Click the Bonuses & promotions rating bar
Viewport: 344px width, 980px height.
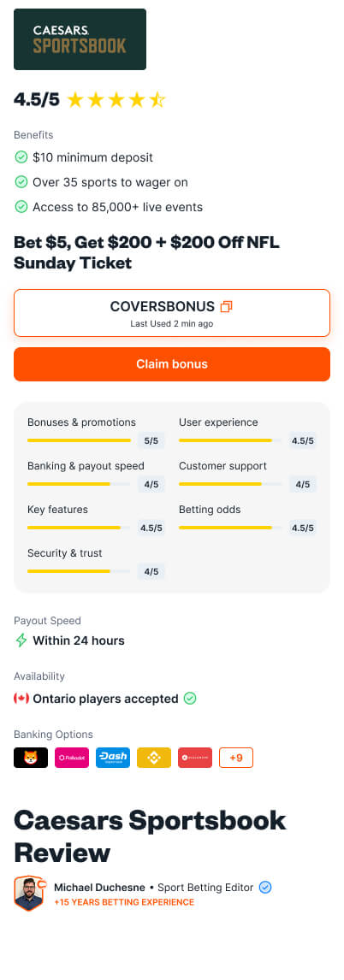[x=79, y=440]
